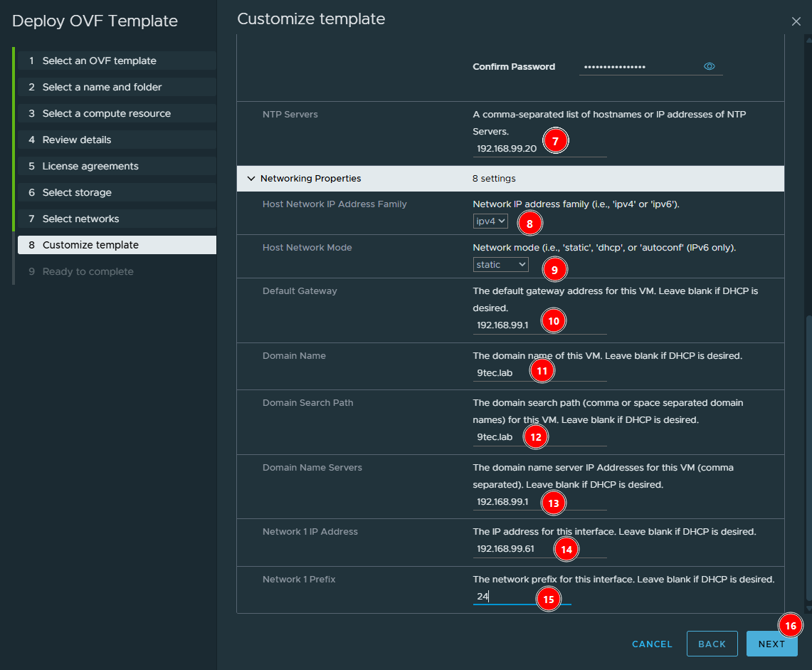
Task: Close the Deploy OVF Template dialog
Action: point(796,21)
